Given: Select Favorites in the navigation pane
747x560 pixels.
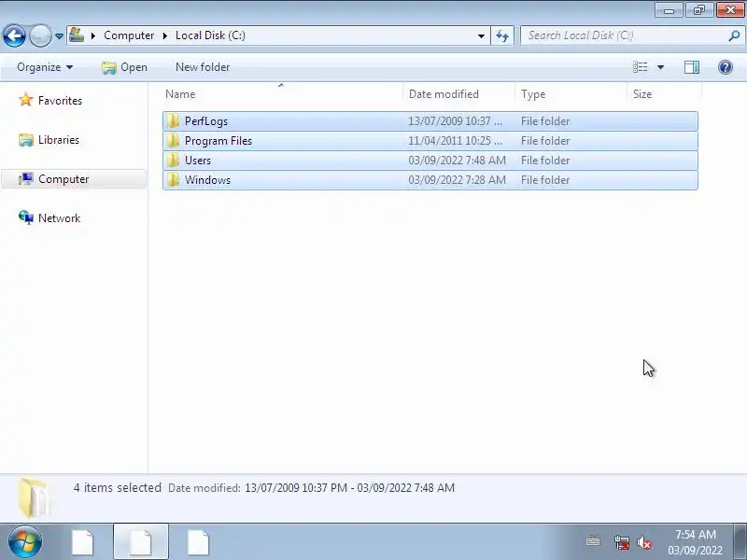Looking at the screenshot, I should pyautogui.click(x=60, y=101).
